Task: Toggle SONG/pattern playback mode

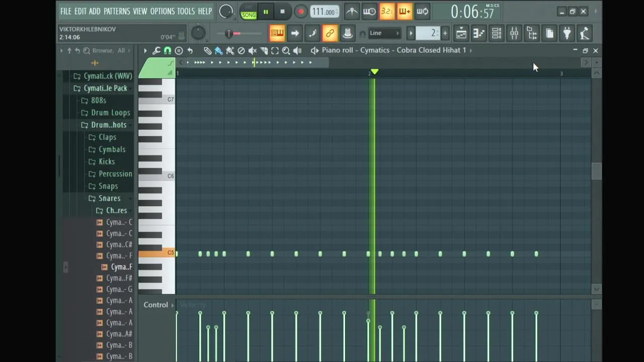Action: [249, 12]
